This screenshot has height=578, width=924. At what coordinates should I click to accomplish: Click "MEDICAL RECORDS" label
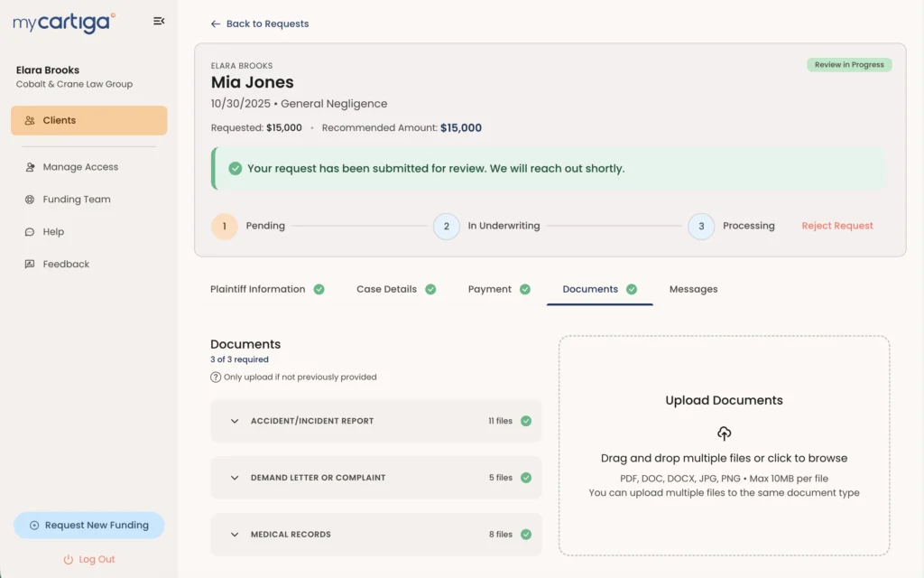click(291, 535)
